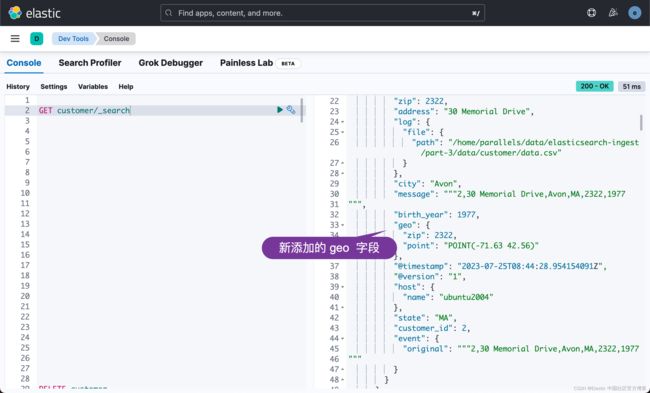Open console Settings
Image resolution: width=650 pixels, height=393 pixels.
53,87
